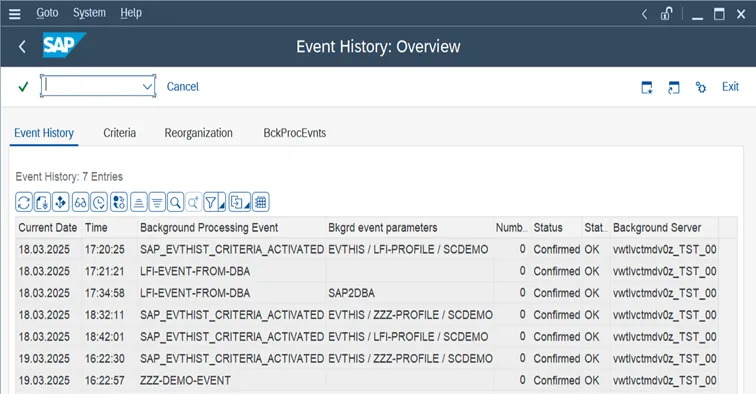Click the sort ascending icon
The width and height of the screenshot is (756, 394).
[x=138, y=202]
